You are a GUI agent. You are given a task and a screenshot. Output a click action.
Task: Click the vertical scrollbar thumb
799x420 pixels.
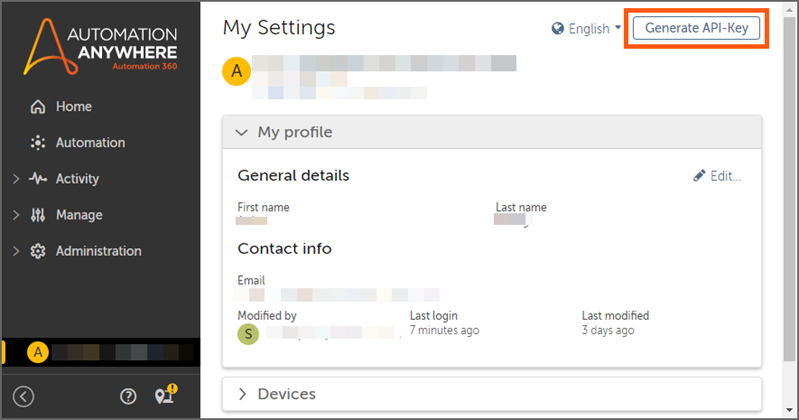(x=789, y=187)
